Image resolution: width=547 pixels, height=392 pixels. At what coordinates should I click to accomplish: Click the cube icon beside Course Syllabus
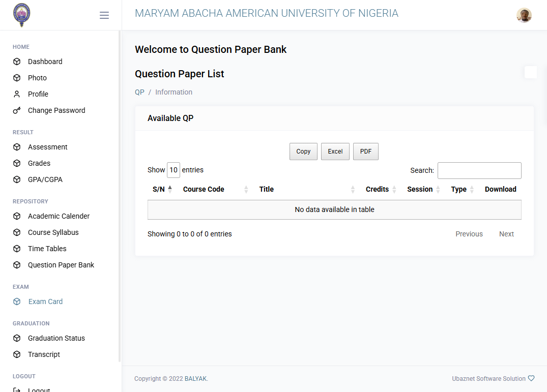[17, 232]
